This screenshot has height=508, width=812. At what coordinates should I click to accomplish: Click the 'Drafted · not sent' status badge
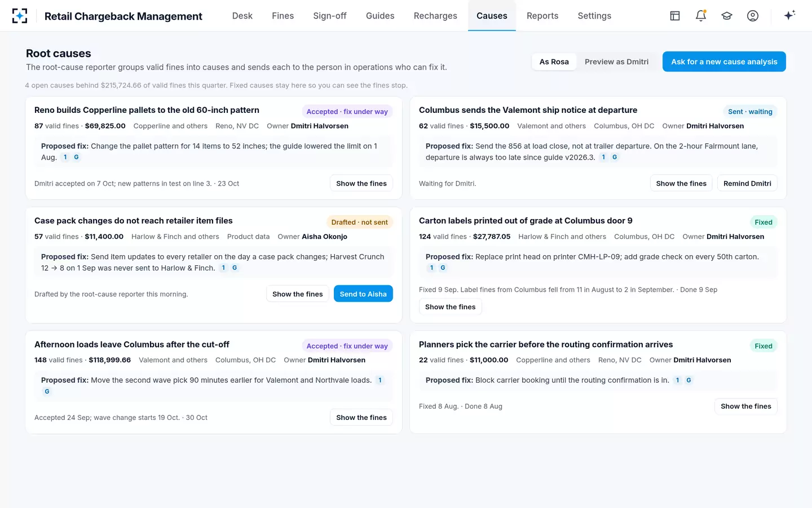click(360, 222)
